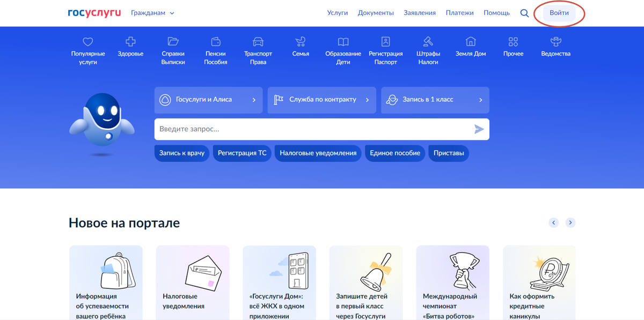Click the Алиса circle-triangle icon in Госуслуги и Алиса
The height and width of the screenshot is (320, 644).
point(165,100)
